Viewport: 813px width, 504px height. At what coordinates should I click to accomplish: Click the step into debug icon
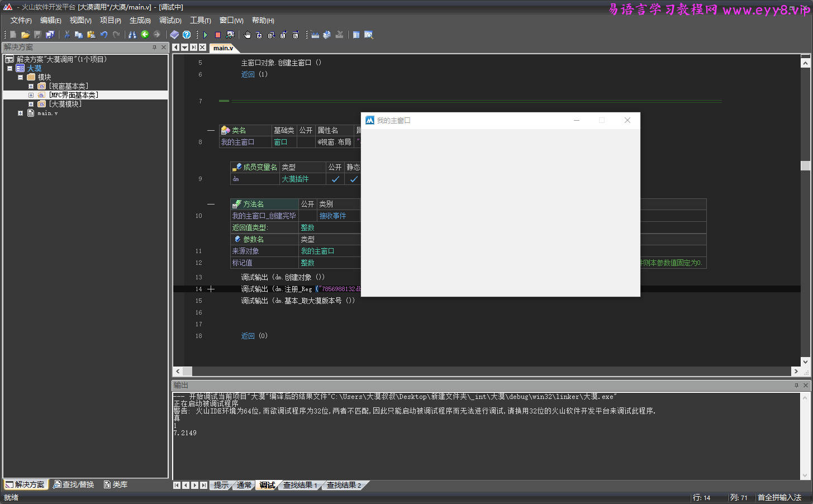tap(259, 35)
